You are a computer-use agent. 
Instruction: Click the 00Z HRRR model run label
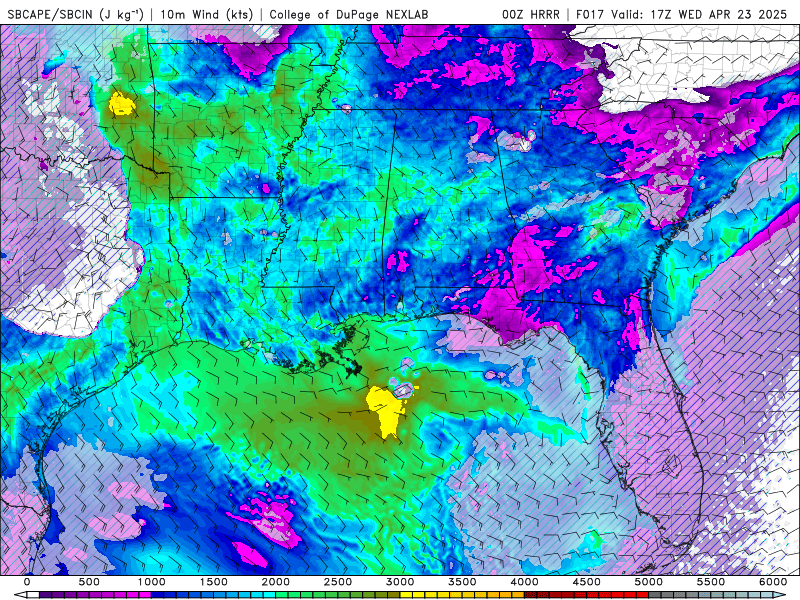click(x=531, y=14)
